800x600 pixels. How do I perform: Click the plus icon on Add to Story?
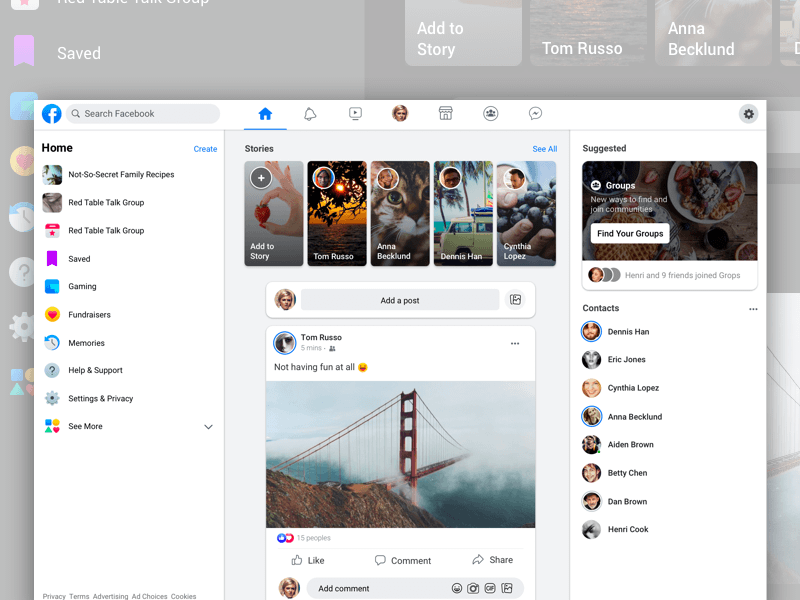pos(261,178)
